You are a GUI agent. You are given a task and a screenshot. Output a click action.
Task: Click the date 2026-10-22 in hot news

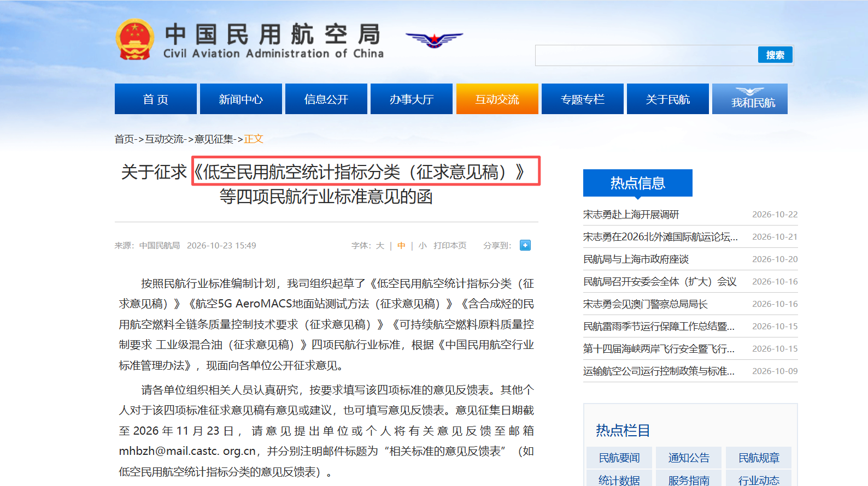coord(775,215)
